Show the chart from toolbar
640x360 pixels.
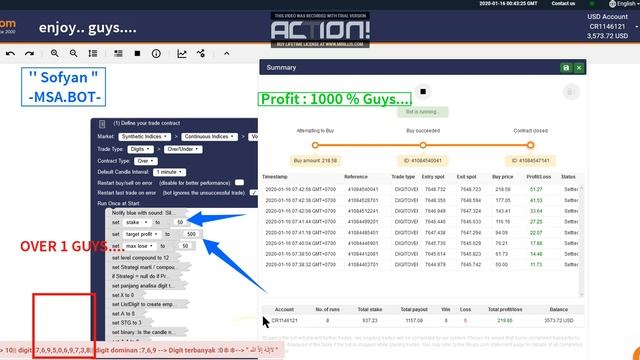pos(182,53)
